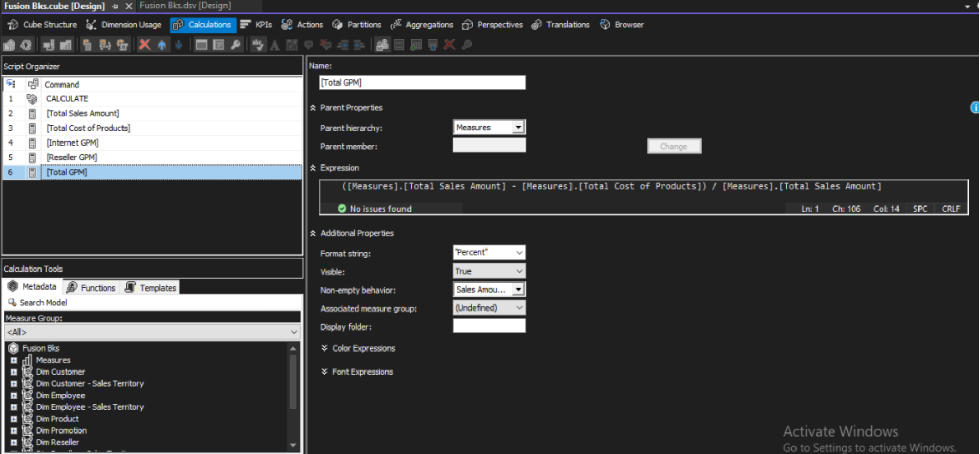Click the Process cube icon in toolbar
The height and width of the screenshot is (454, 980).
coord(10,45)
